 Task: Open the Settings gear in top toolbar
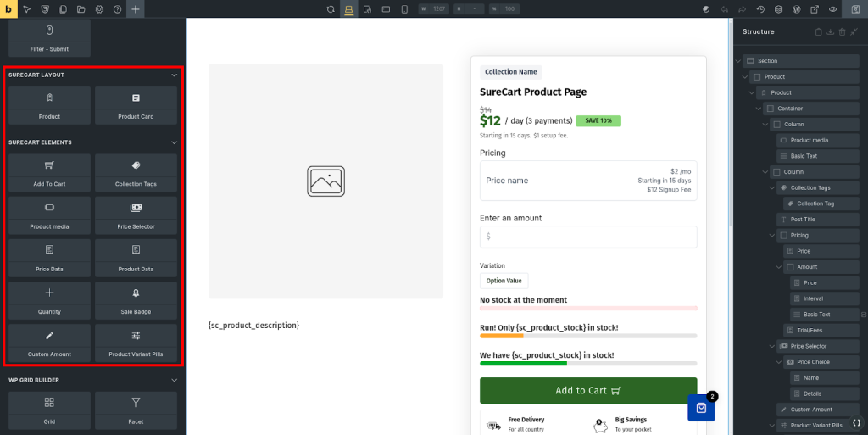click(99, 9)
